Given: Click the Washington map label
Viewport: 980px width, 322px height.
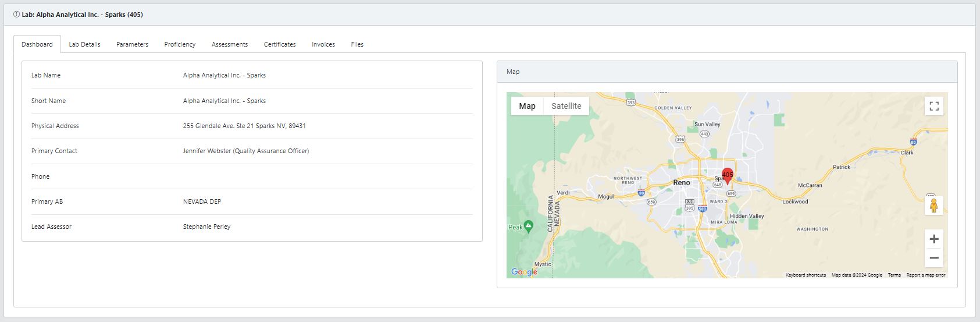Looking at the screenshot, I should (x=812, y=229).
